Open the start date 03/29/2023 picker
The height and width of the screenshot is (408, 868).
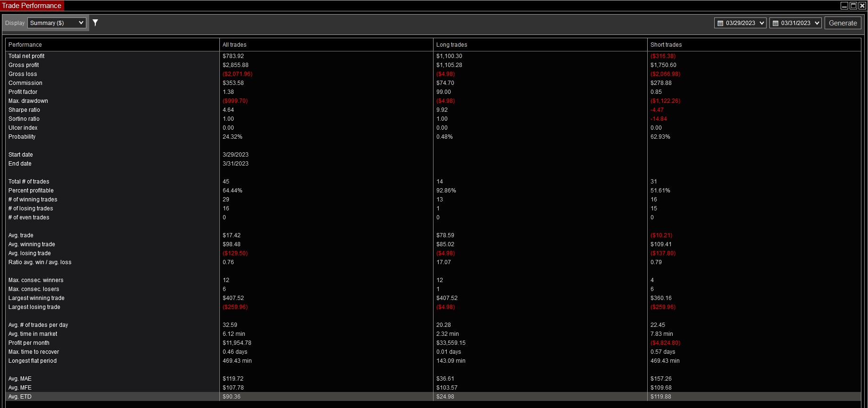coord(740,23)
